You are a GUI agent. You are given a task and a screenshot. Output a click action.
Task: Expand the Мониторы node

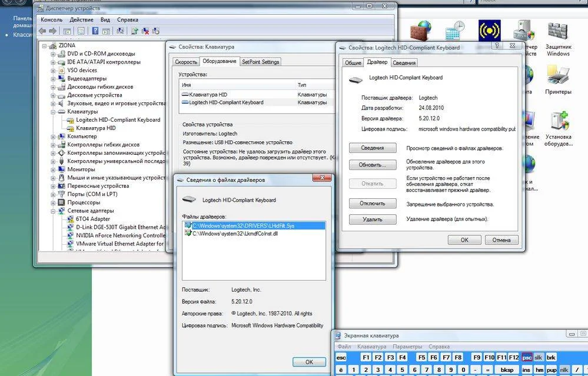click(x=53, y=169)
